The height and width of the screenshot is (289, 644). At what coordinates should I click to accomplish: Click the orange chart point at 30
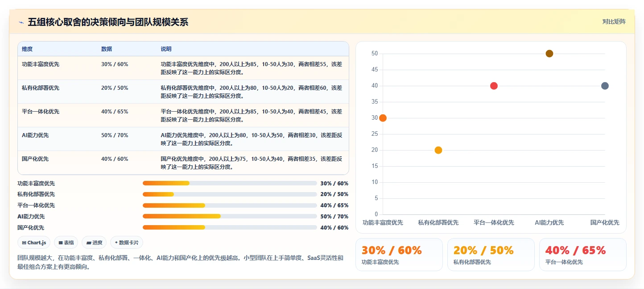383,118
